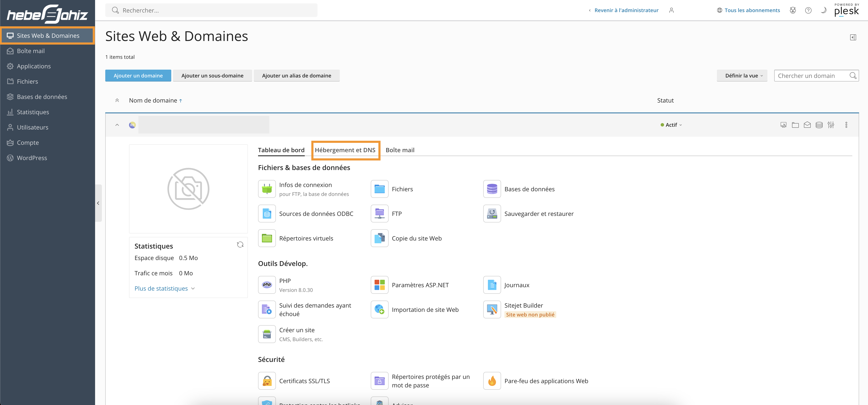
Task: Click the Rechercher search field
Action: point(211,10)
